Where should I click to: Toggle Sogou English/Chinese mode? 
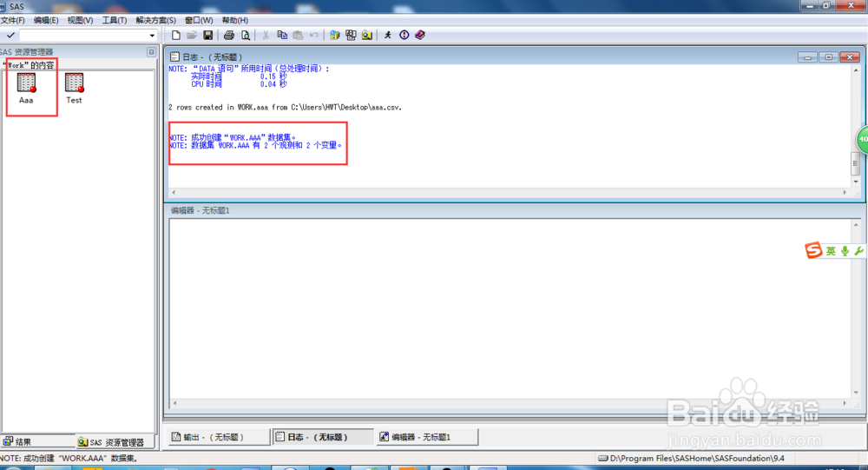[831, 251]
